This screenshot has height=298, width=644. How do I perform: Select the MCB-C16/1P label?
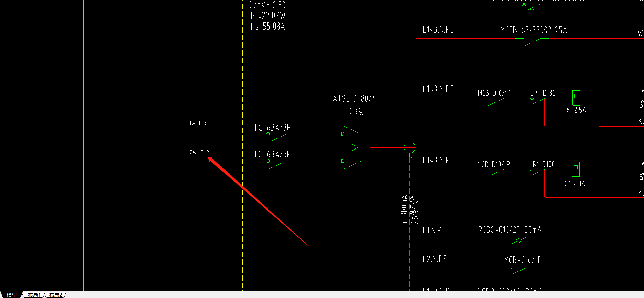[x=523, y=260]
